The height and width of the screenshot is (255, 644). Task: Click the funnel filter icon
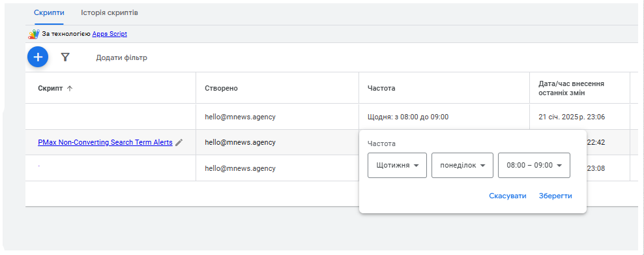[65, 57]
